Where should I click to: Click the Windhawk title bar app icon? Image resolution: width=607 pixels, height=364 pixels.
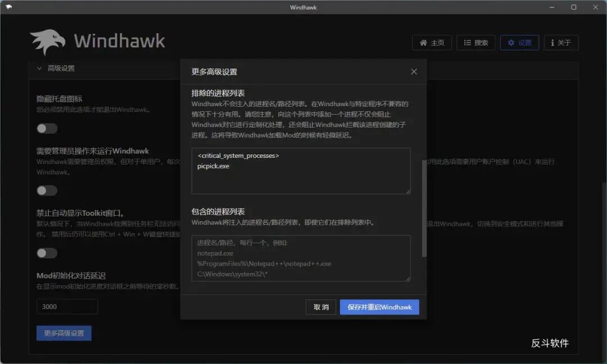coord(8,7)
